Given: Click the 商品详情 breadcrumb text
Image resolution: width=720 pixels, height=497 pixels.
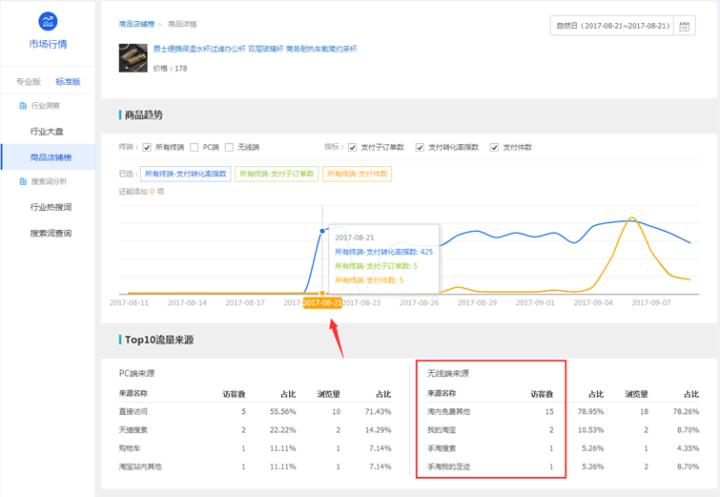Looking at the screenshot, I should (x=182, y=24).
